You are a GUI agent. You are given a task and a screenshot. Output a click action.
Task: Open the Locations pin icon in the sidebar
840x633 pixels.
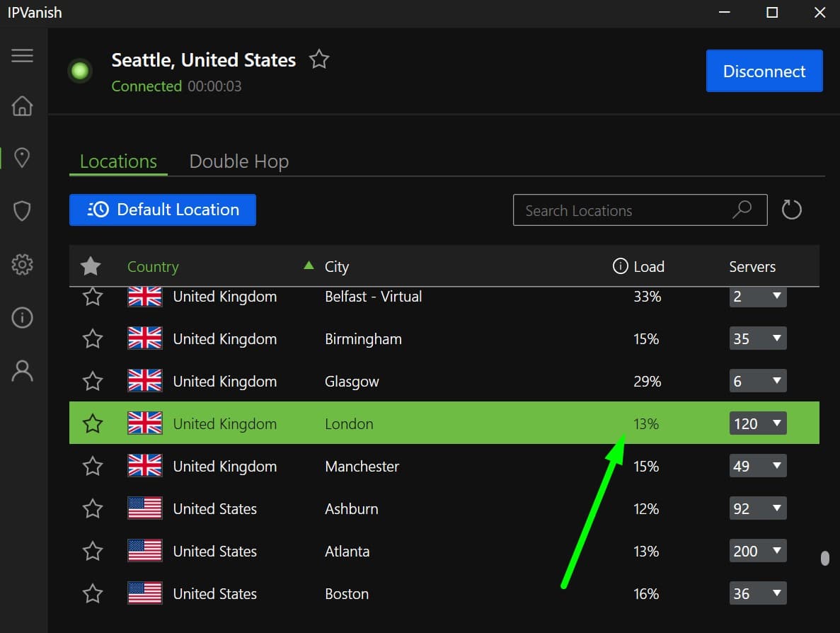(x=22, y=158)
